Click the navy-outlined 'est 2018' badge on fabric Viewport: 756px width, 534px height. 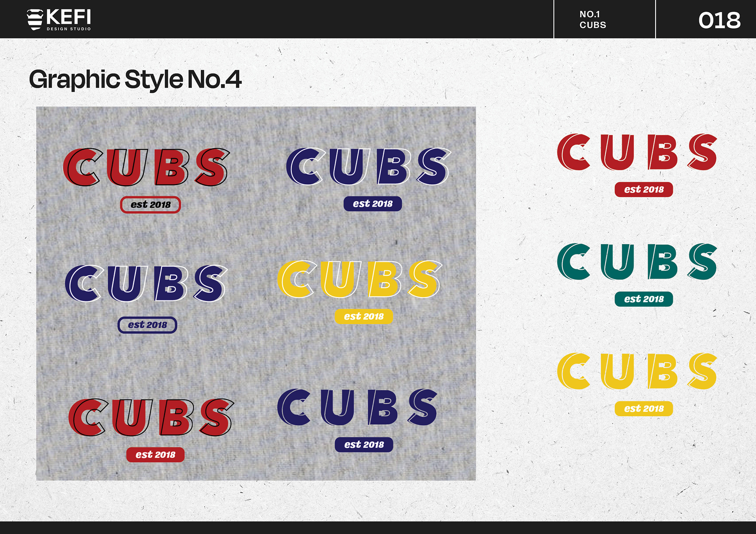click(147, 325)
